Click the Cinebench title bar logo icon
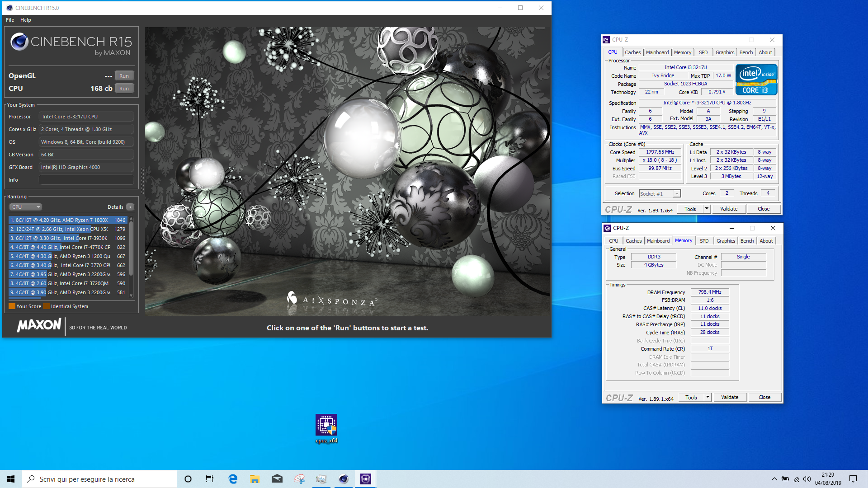Screen dimensions: 868x488 (9, 8)
